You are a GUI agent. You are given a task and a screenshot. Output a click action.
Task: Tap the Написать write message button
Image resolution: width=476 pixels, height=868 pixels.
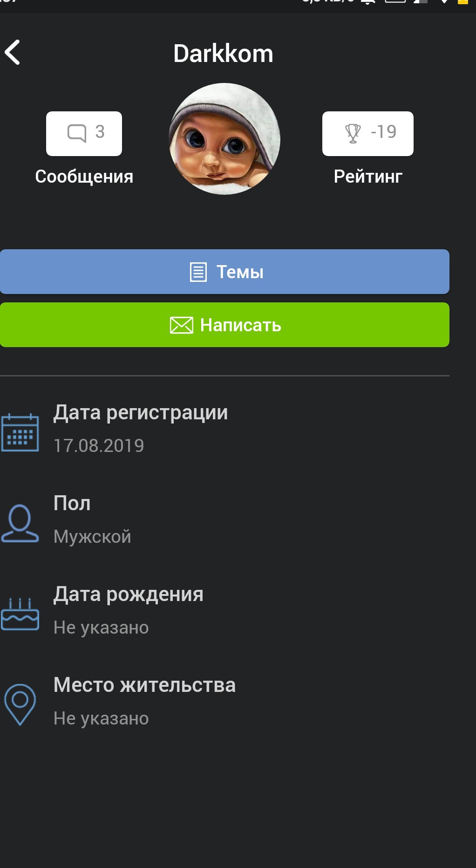224,325
